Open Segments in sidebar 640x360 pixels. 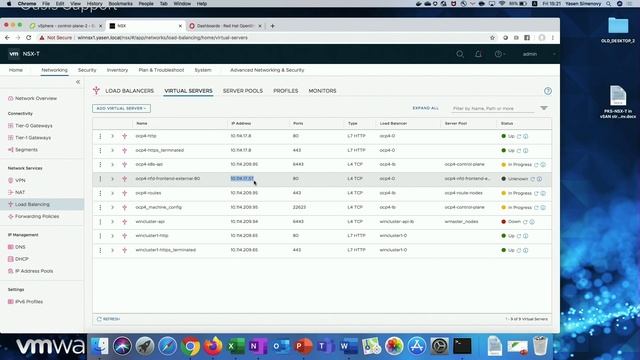coord(26,150)
